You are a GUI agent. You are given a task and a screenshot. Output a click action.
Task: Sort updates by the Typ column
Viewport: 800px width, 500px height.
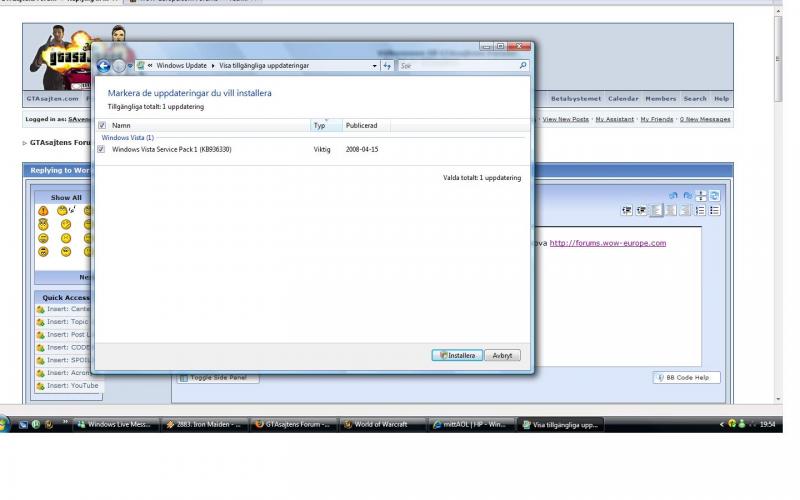326,126
